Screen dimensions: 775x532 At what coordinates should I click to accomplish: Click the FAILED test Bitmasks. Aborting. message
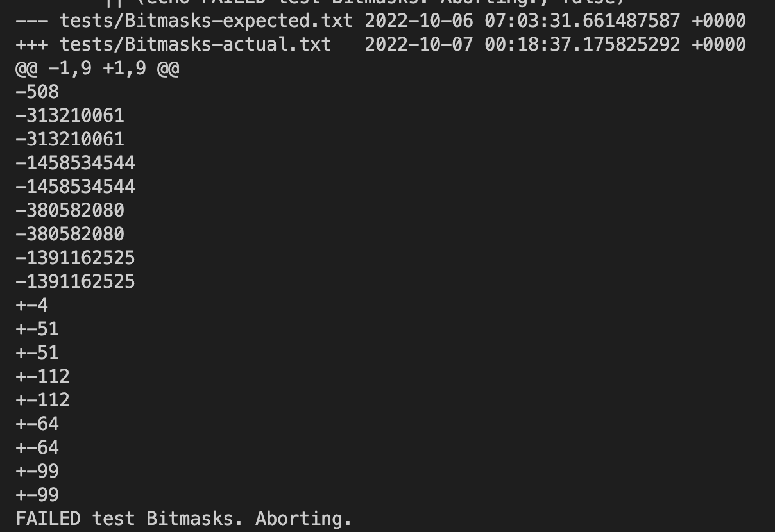(x=184, y=519)
